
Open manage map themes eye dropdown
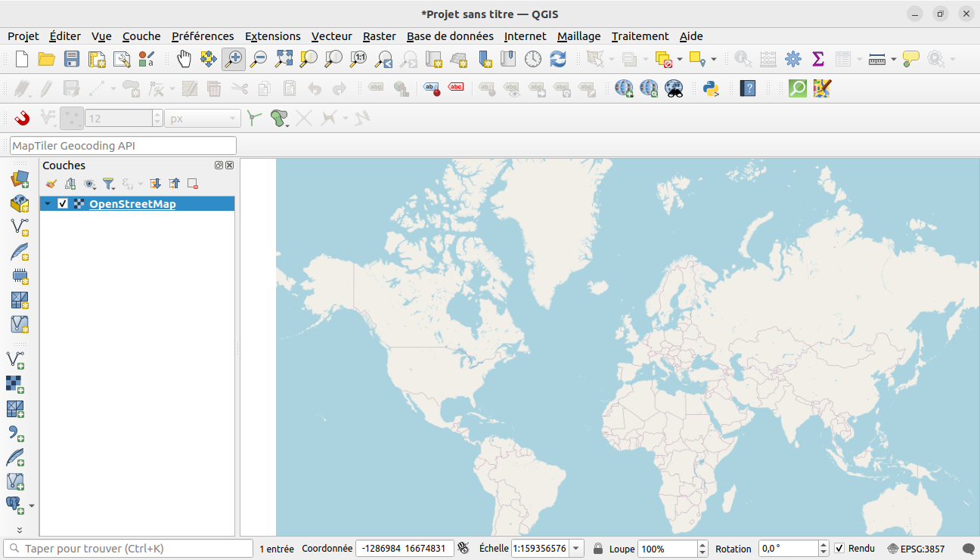click(90, 184)
